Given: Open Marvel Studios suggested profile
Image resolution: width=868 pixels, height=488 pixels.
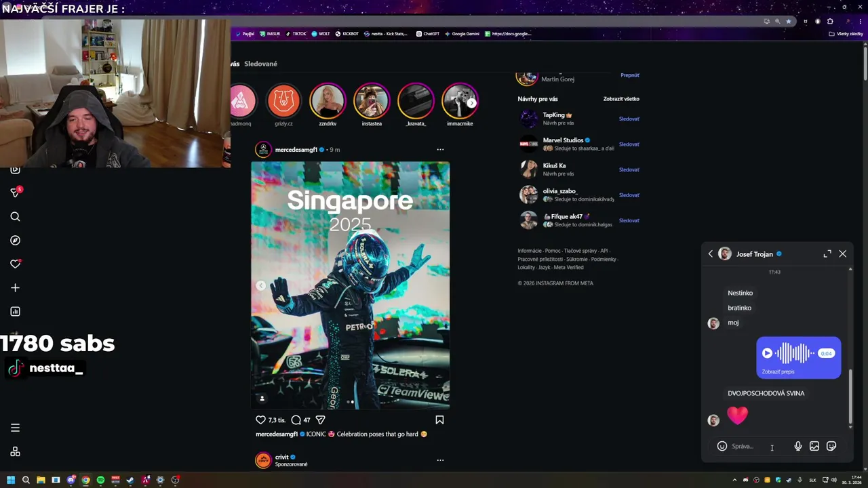Looking at the screenshot, I should [x=563, y=140].
